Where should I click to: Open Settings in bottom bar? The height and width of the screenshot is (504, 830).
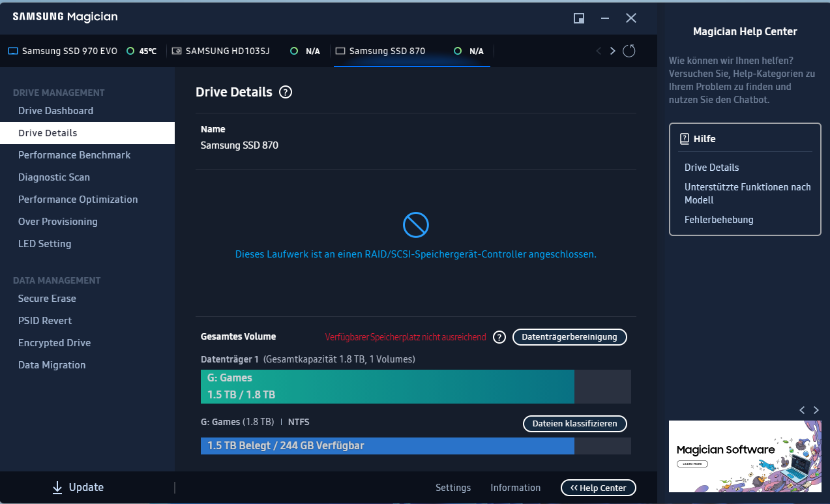(x=453, y=488)
